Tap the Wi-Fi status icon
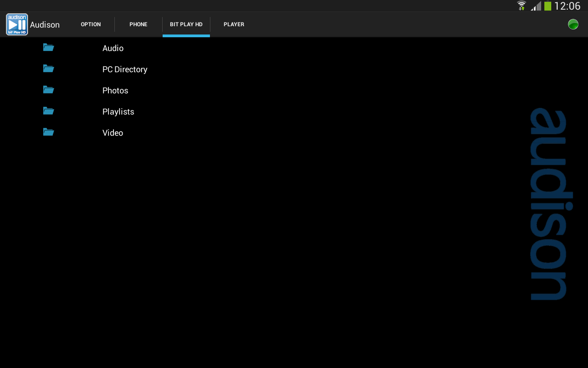588x368 pixels. pyautogui.click(x=521, y=6)
